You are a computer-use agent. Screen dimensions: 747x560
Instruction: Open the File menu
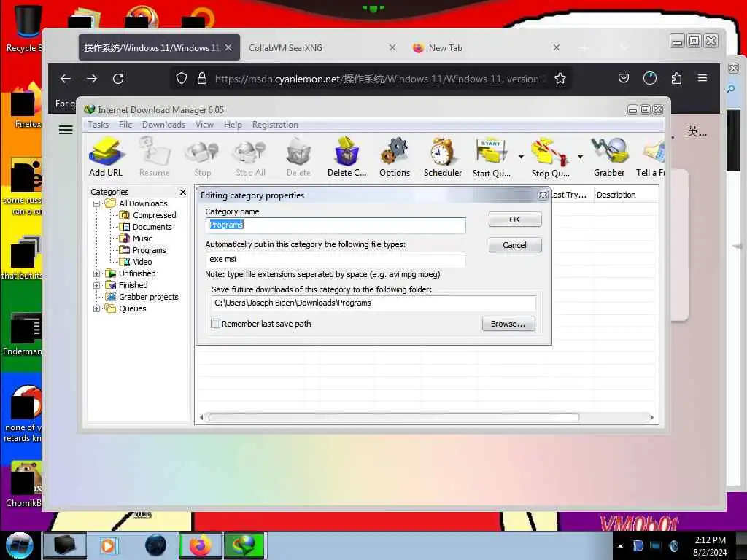tap(125, 125)
